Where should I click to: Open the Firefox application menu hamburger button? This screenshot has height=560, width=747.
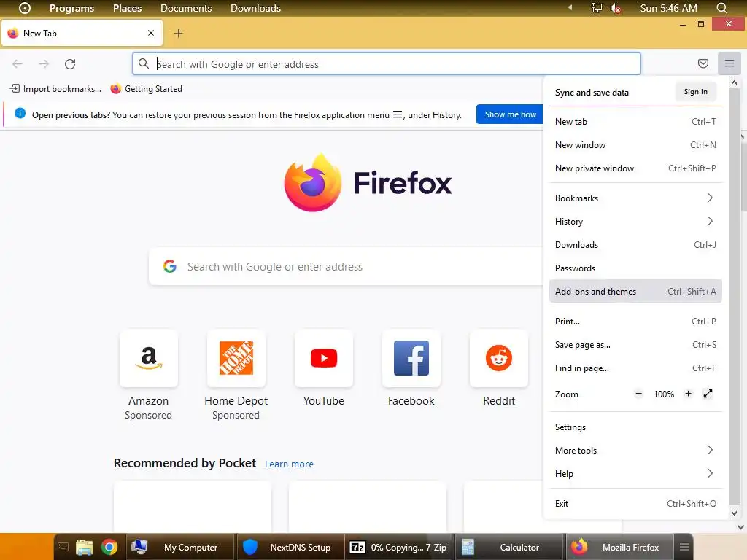(x=729, y=63)
